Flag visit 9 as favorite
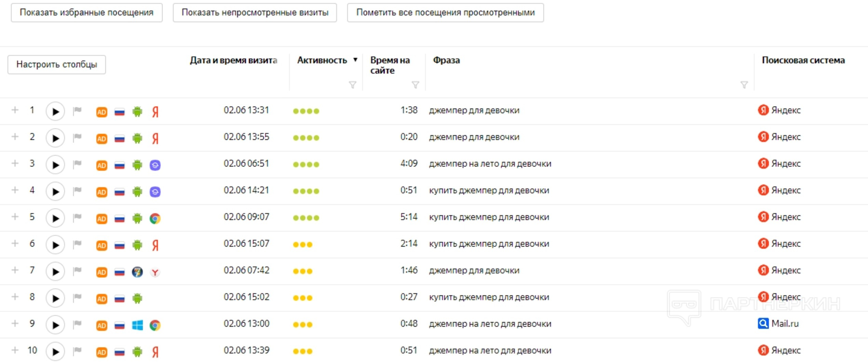 (x=77, y=324)
